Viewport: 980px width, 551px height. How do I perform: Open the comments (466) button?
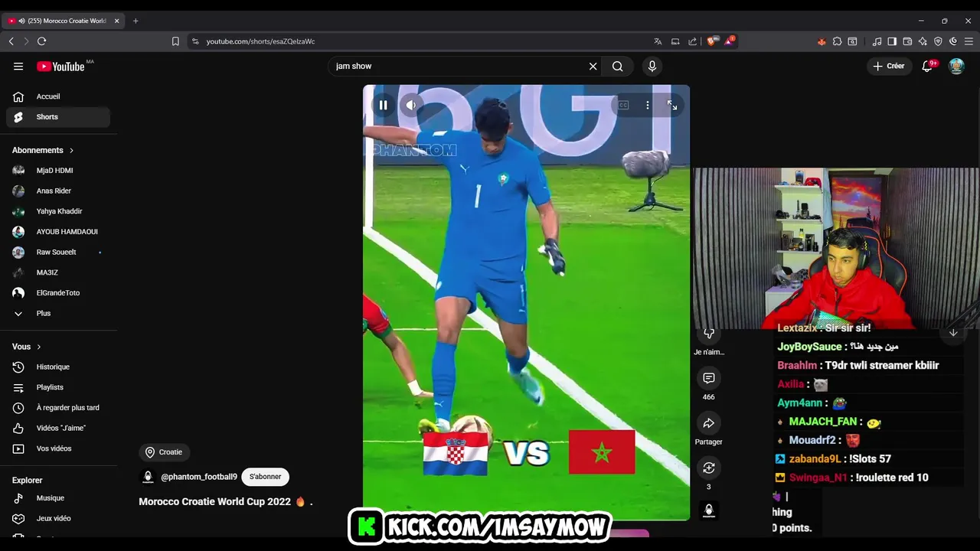tap(709, 378)
